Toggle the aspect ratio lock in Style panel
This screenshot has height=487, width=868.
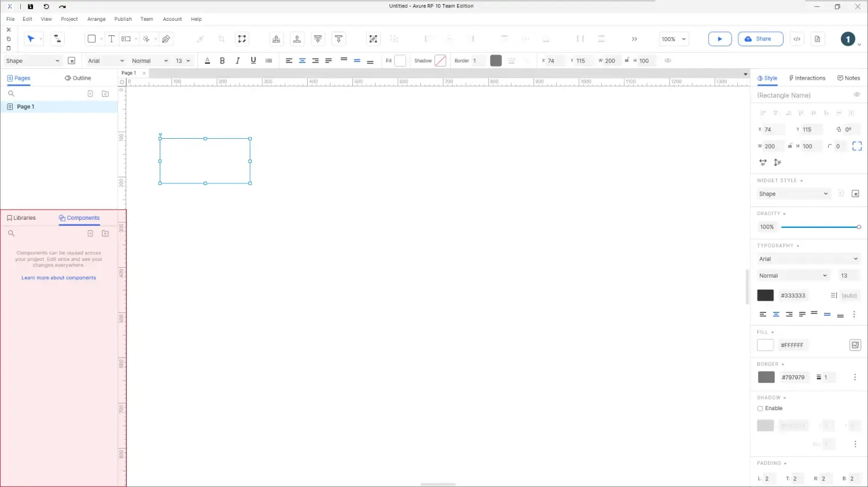click(x=790, y=146)
